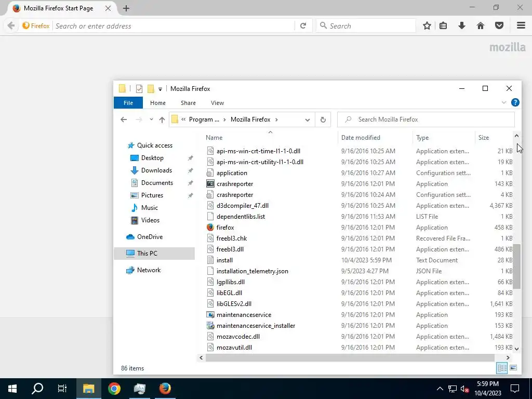Select Network in navigation pane
Viewport: 532px width, 399px height.
coord(149,270)
